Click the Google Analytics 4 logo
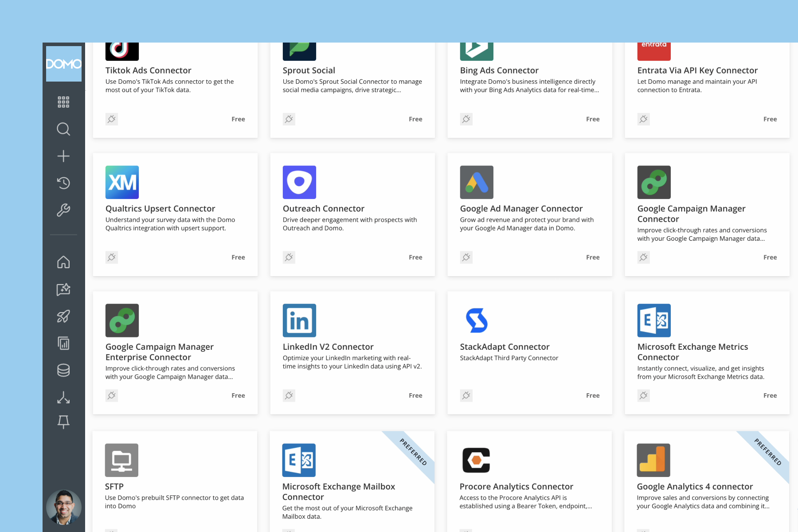798x532 pixels. tap(653, 460)
